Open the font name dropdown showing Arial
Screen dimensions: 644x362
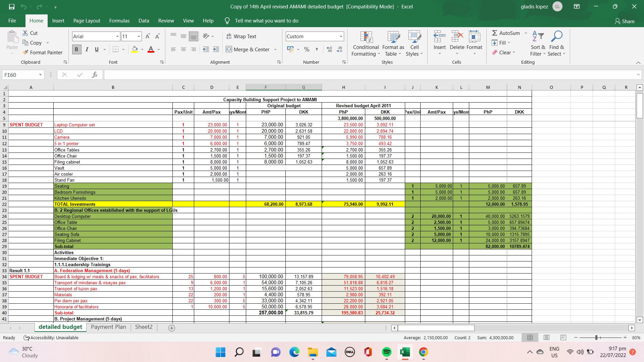click(117, 36)
